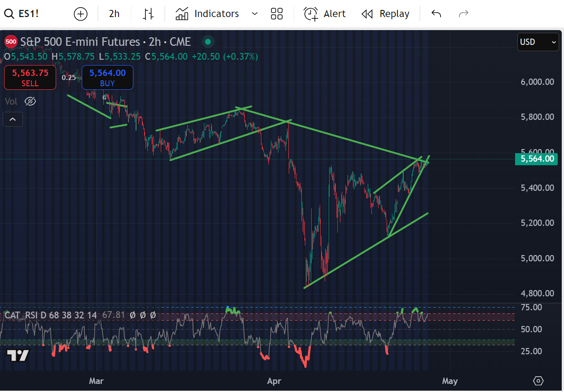This screenshot has width=564, height=392.
Task: Open chart settings gear icon
Action: tap(538, 381)
